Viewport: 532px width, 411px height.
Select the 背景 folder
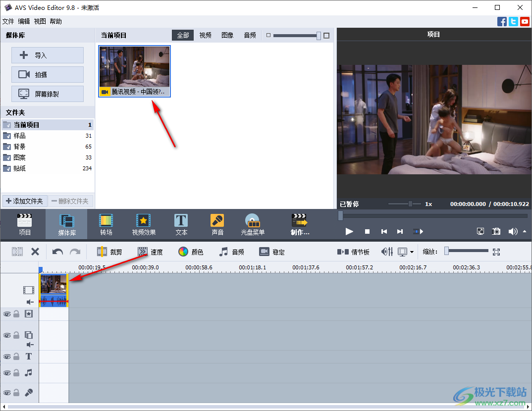[48, 147]
